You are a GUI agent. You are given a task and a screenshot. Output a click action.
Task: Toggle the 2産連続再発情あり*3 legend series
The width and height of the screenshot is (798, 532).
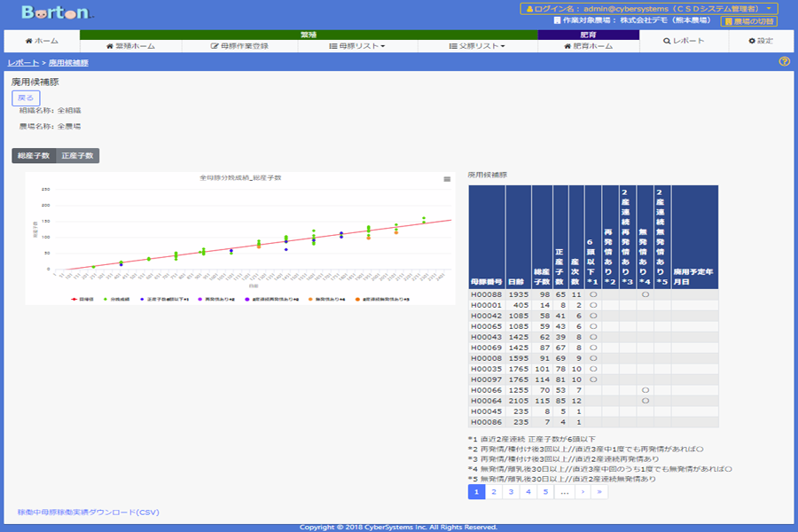(272, 300)
